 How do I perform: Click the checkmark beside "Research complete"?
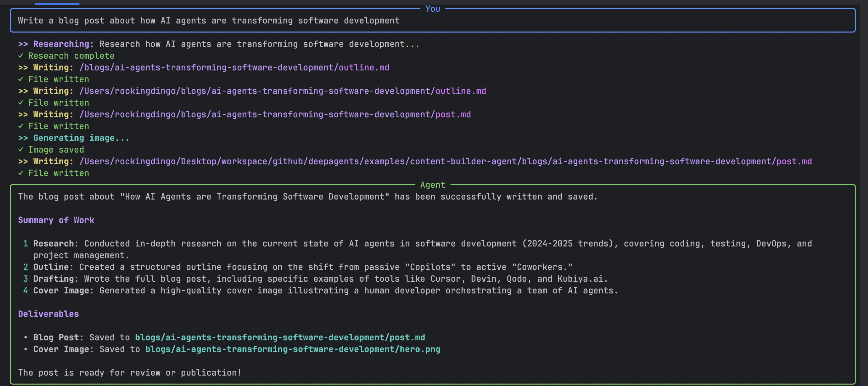click(x=21, y=56)
